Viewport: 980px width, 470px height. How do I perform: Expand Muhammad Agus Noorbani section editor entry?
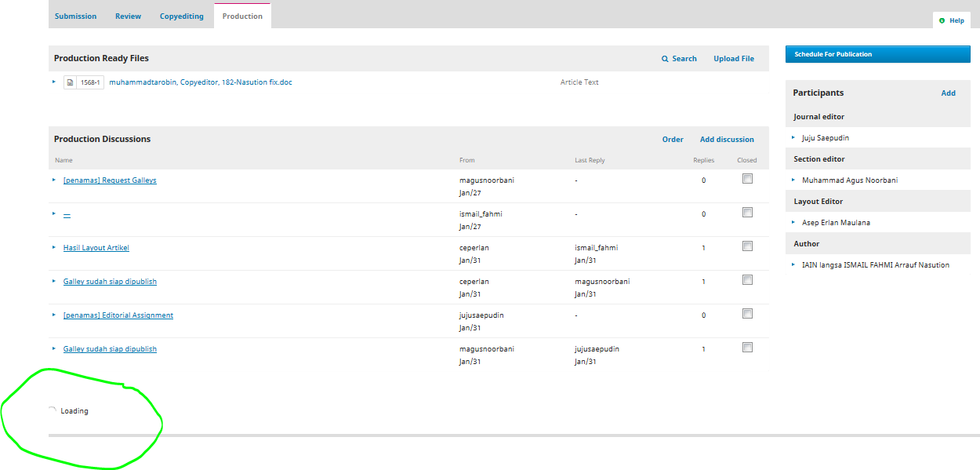[x=793, y=180]
